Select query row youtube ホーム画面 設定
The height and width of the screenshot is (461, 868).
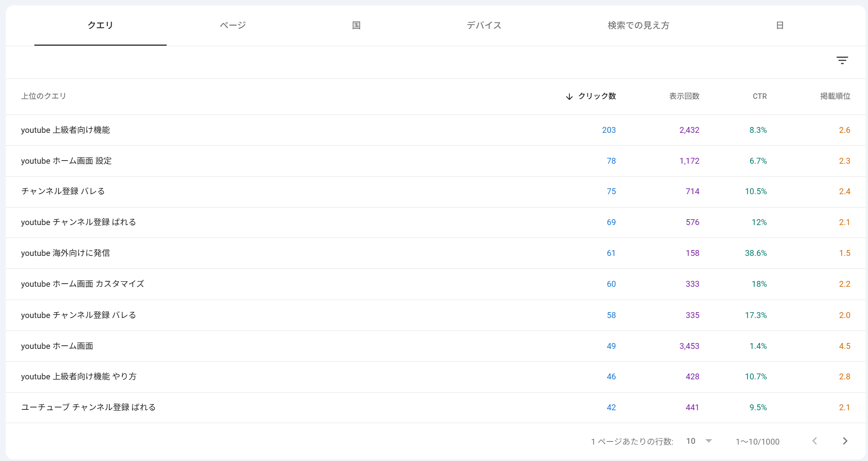436,161
